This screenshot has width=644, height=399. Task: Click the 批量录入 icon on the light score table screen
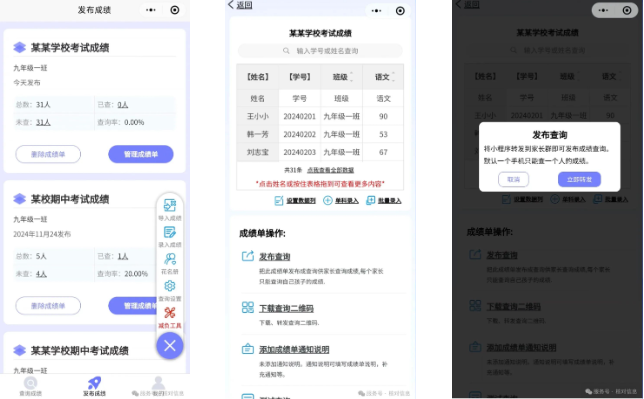tap(370, 201)
